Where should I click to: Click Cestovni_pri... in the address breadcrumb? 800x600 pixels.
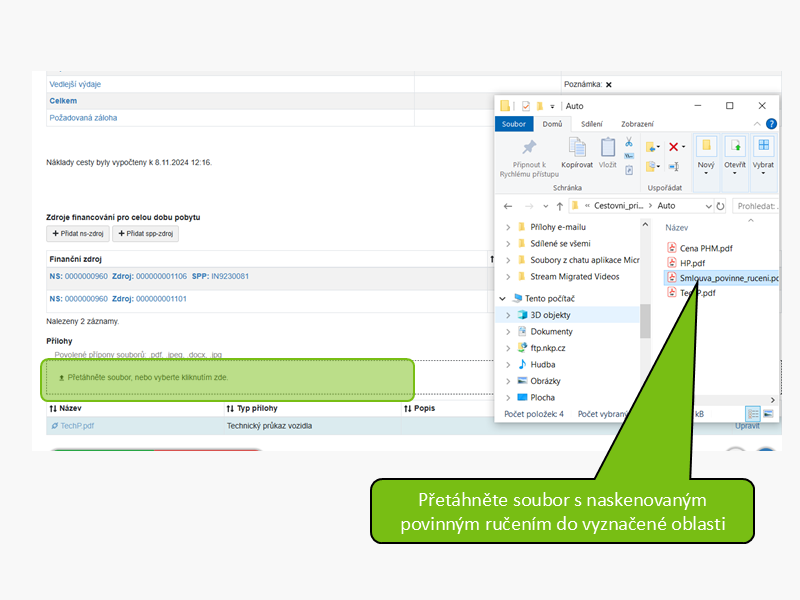(x=618, y=206)
